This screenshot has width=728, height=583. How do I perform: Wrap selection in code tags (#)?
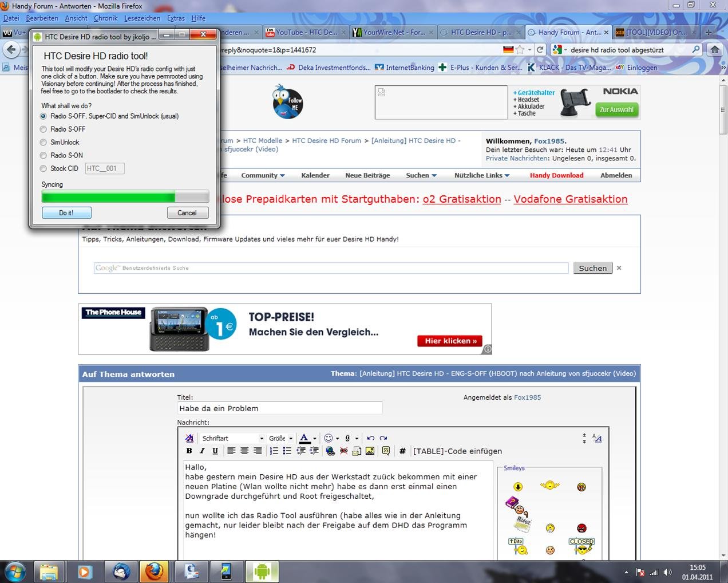[402, 451]
